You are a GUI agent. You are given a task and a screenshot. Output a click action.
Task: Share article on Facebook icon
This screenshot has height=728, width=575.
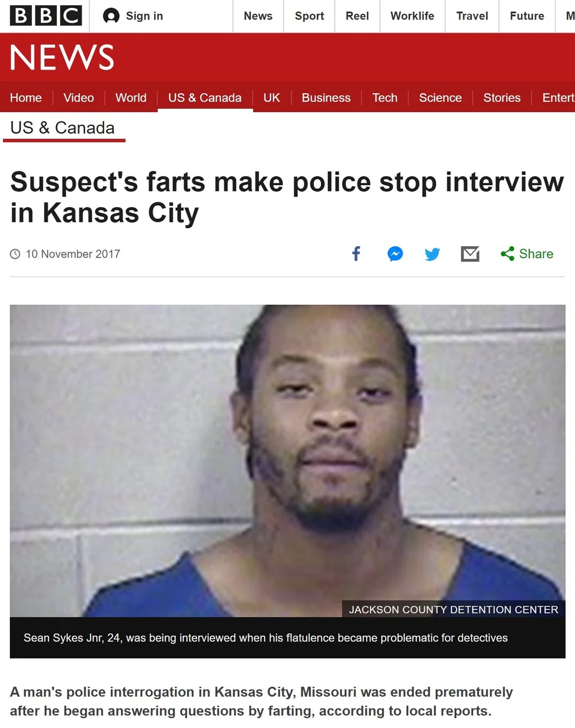coord(356,254)
